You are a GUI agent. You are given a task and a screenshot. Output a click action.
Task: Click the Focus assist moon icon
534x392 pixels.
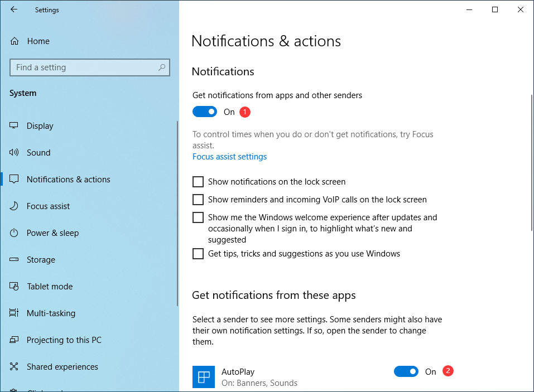click(13, 206)
